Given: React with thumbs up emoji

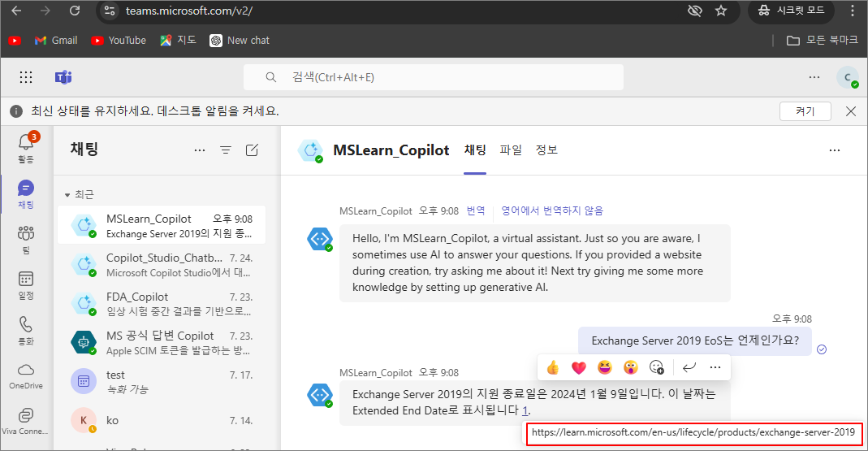Looking at the screenshot, I should [x=552, y=367].
